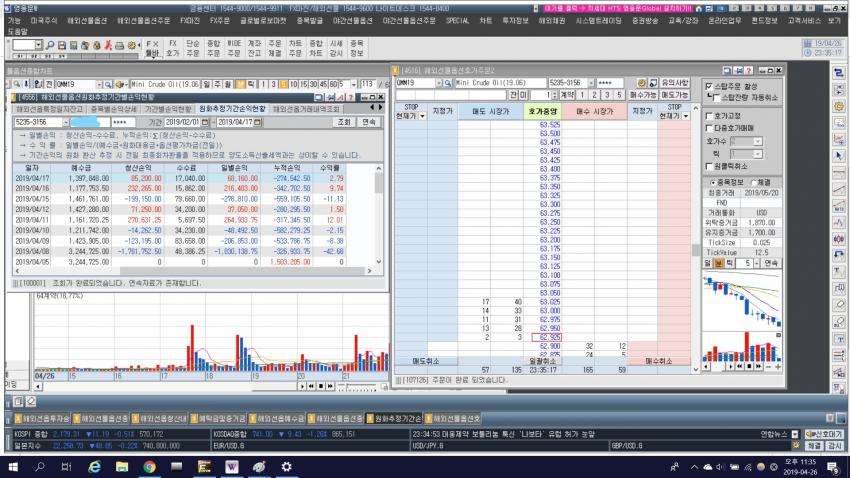Click the 종합 차트 toolbar button
The width and height of the screenshot is (850, 478).
tap(315, 48)
